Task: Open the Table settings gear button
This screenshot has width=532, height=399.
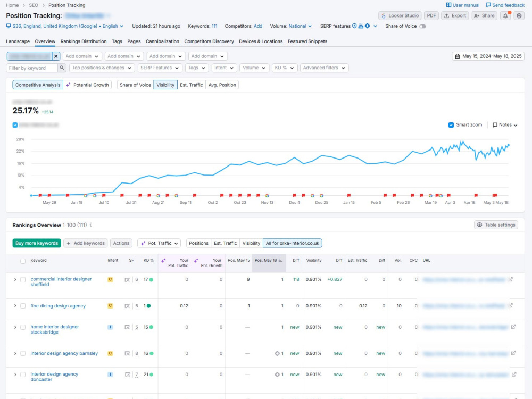Action: pyautogui.click(x=496, y=225)
